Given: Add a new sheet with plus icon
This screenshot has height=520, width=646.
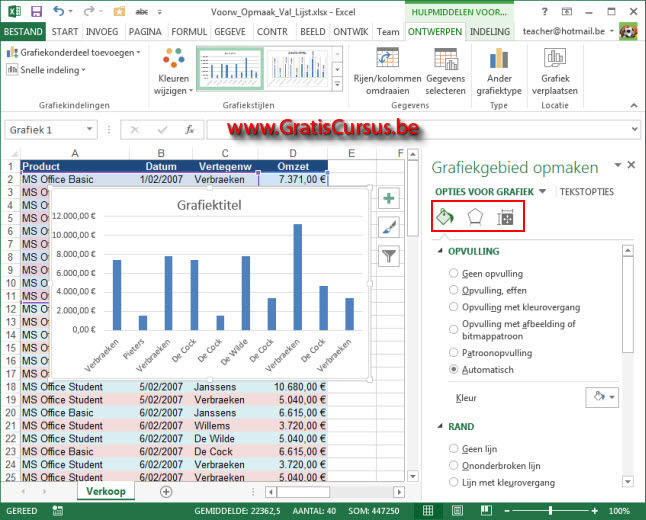Looking at the screenshot, I should pos(166,492).
